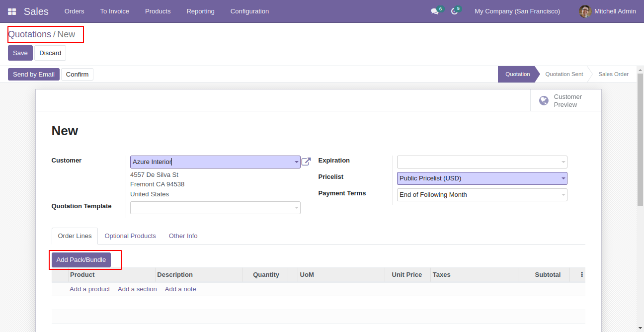Click the Add a product link

coord(89,289)
